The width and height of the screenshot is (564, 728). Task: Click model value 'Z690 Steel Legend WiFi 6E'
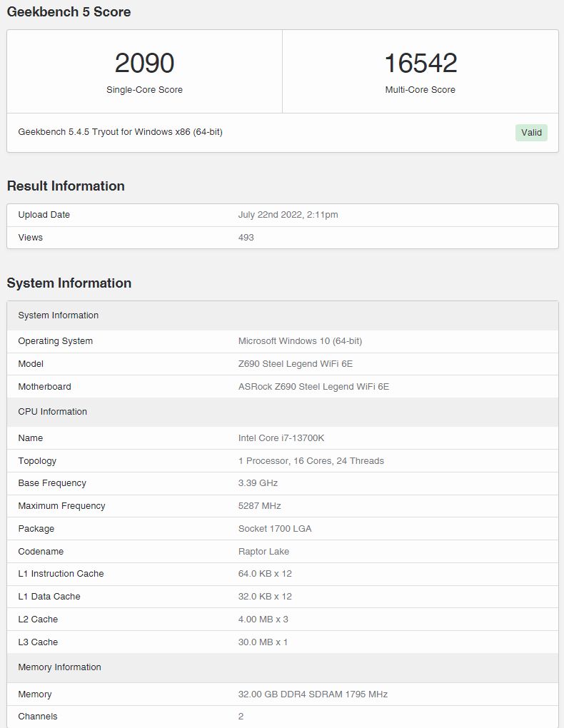[296, 363]
